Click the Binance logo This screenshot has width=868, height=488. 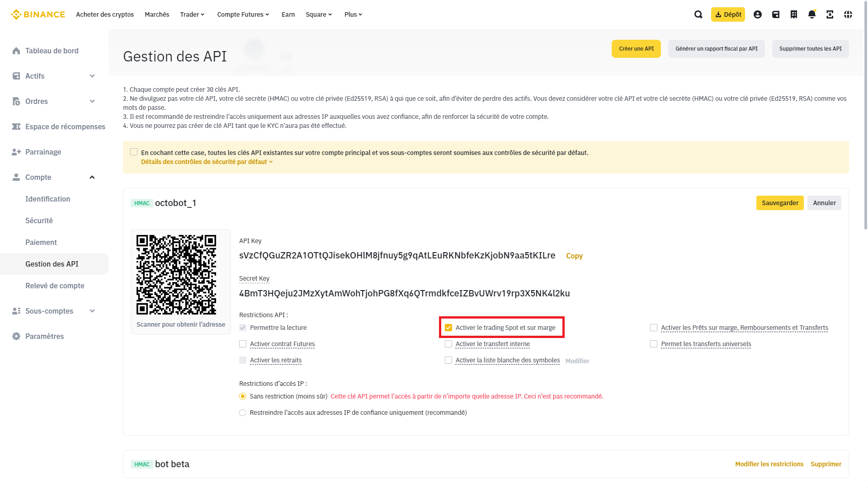point(38,14)
